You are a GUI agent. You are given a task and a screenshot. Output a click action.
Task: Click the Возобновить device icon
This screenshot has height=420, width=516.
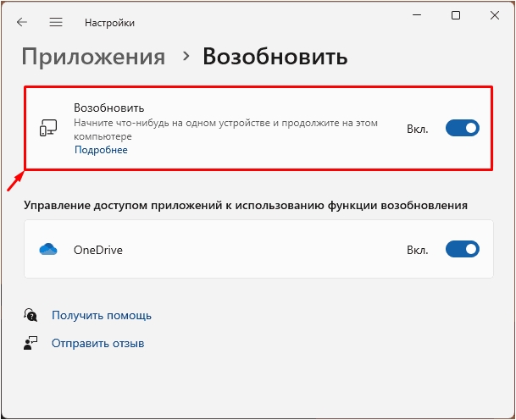(x=48, y=128)
